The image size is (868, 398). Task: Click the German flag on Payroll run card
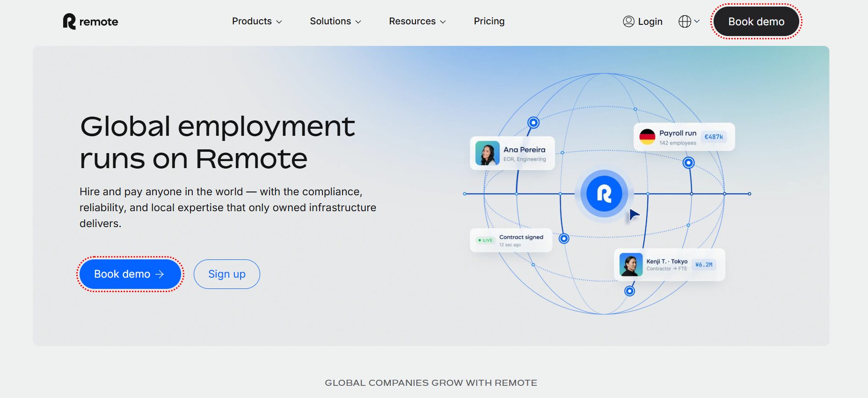coord(647,137)
